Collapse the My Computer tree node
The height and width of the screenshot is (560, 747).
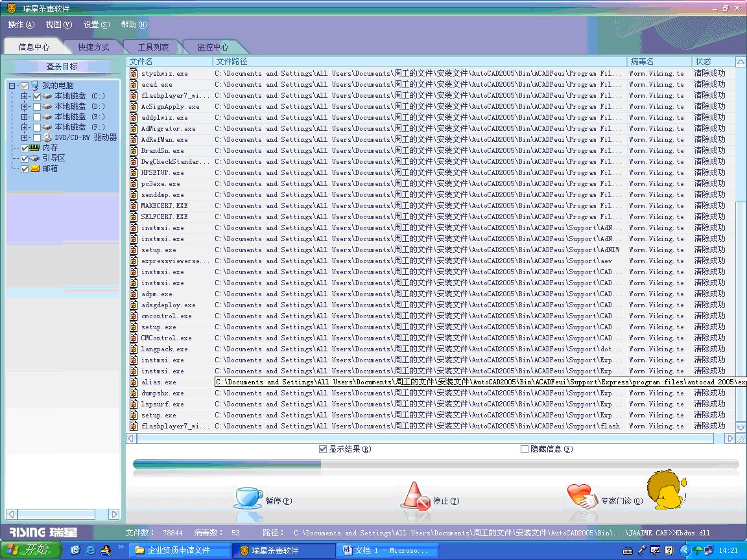point(12,86)
